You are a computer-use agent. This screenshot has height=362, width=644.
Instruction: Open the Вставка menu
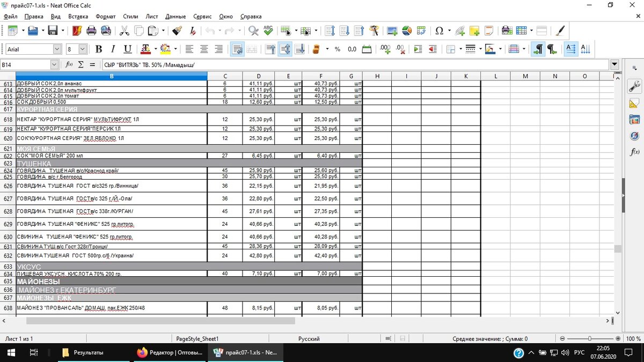(x=78, y=17)
